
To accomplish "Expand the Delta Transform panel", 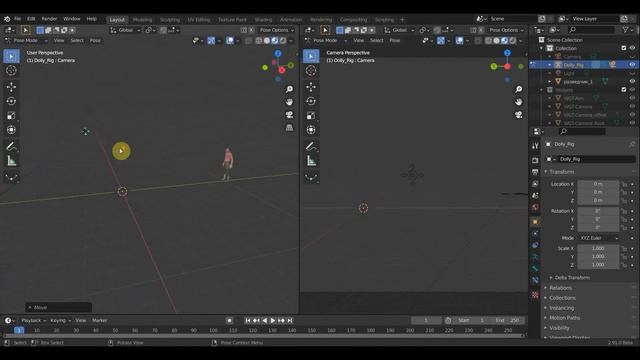I will [x=571, y=278].
